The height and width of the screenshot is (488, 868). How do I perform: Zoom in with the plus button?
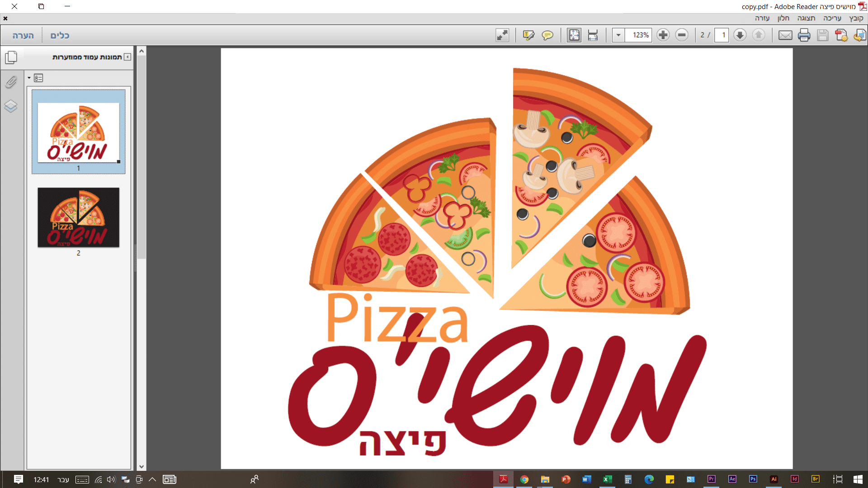663,35
